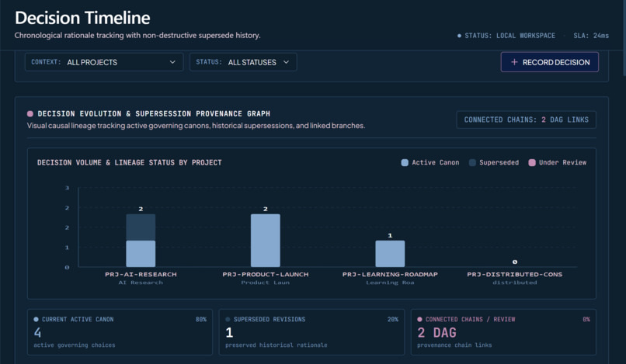This screenshot has width=626, height=364.
Task: Toggle the Active Canon legend swatch
Action: (x=405, y=162)
